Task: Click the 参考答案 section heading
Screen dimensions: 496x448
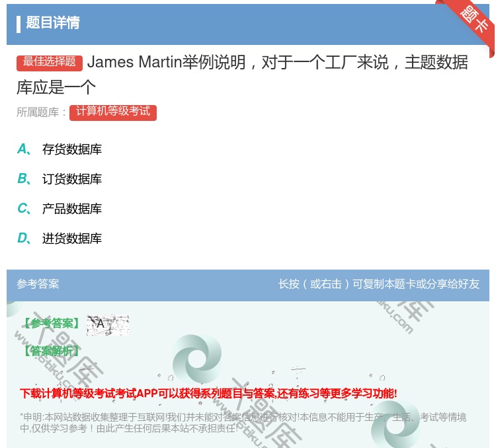Action: point(38,284)
